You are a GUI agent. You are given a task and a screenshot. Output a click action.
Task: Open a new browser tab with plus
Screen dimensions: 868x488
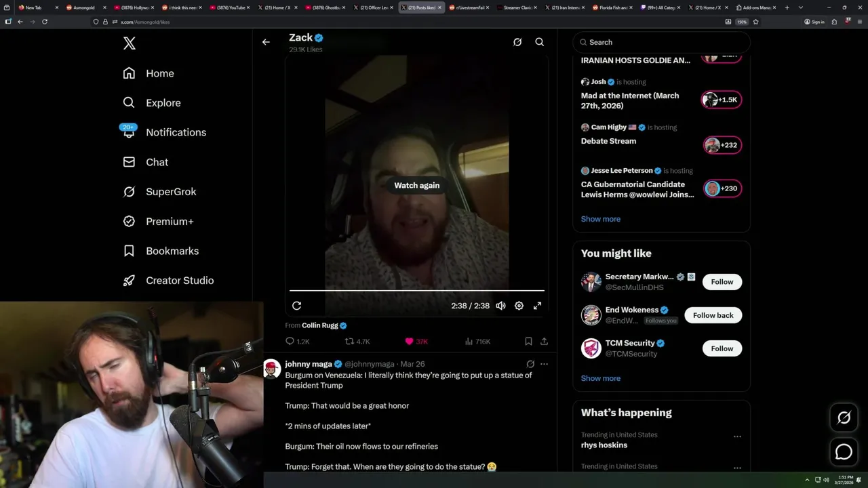(x=787, y=7)
